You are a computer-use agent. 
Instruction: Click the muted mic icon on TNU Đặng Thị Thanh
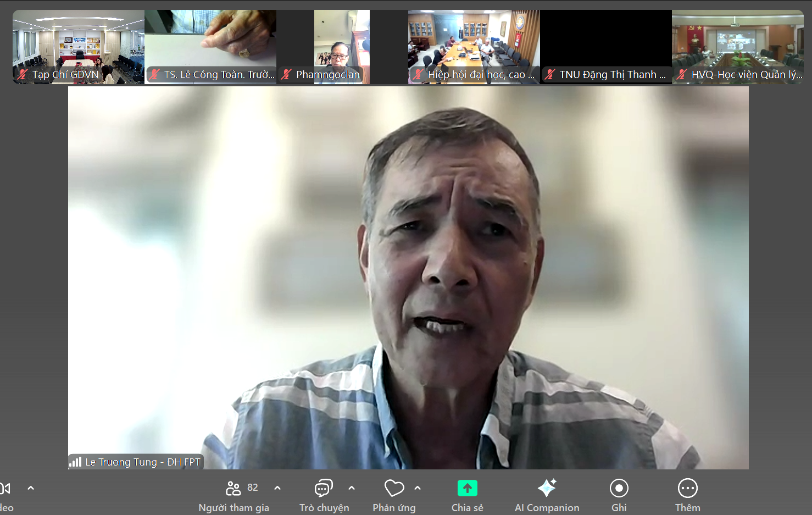(550, 74)
